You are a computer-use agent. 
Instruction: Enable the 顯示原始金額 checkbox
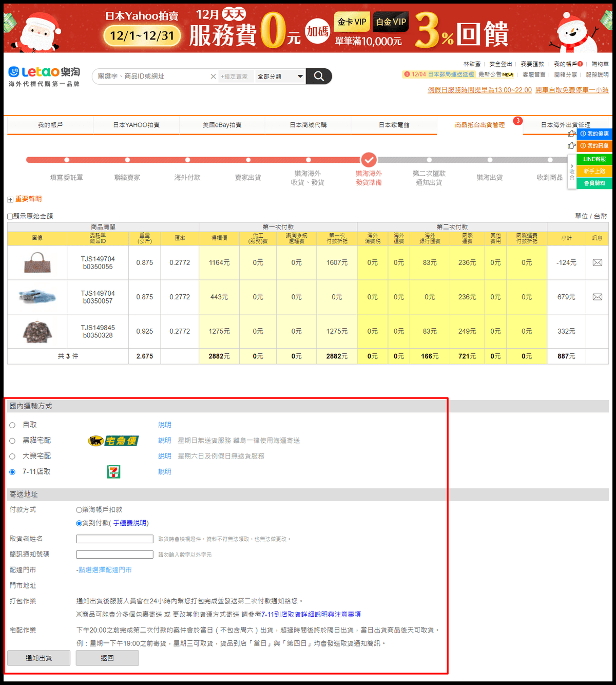coord(10,217)
